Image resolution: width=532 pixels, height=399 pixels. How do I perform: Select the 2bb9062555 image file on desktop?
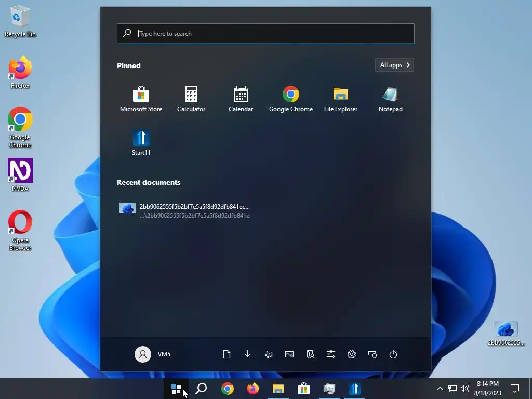point(506,334)
